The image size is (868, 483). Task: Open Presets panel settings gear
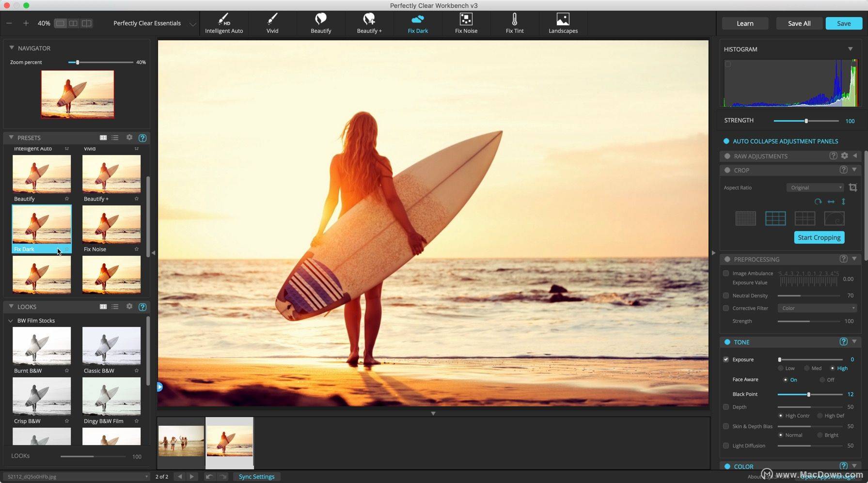[x=129, y=138]
